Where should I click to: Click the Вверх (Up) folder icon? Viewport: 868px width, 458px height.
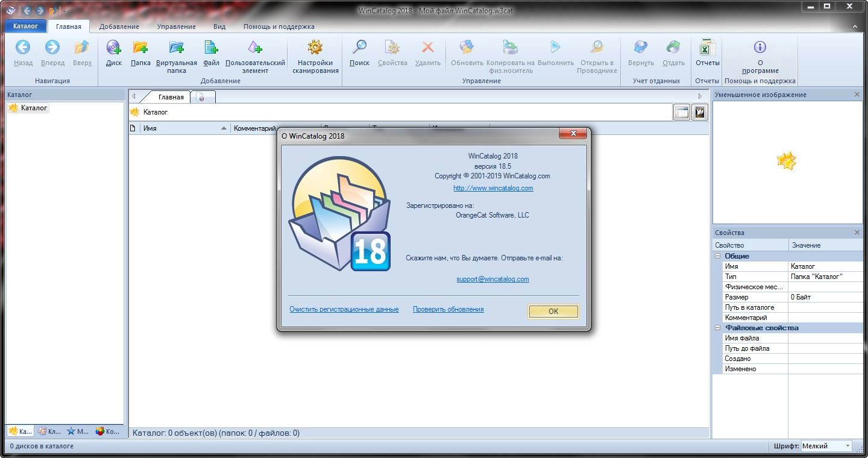82,47
